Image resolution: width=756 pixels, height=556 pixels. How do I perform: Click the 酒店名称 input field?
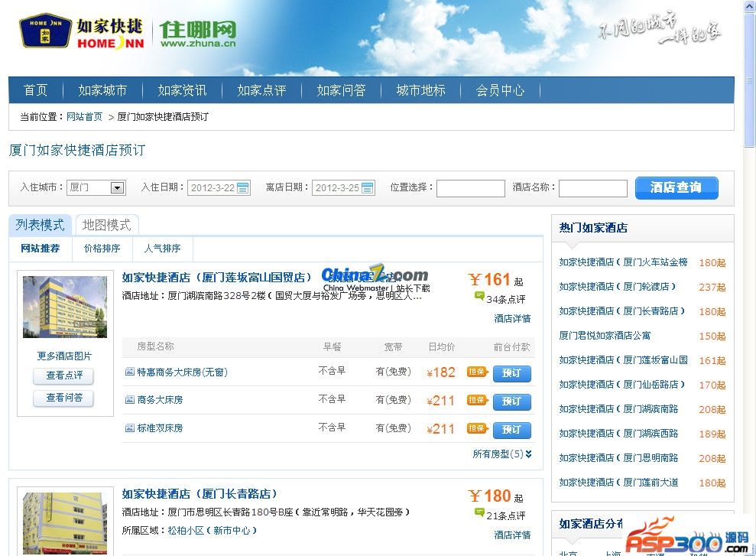[x=593, y=188]
